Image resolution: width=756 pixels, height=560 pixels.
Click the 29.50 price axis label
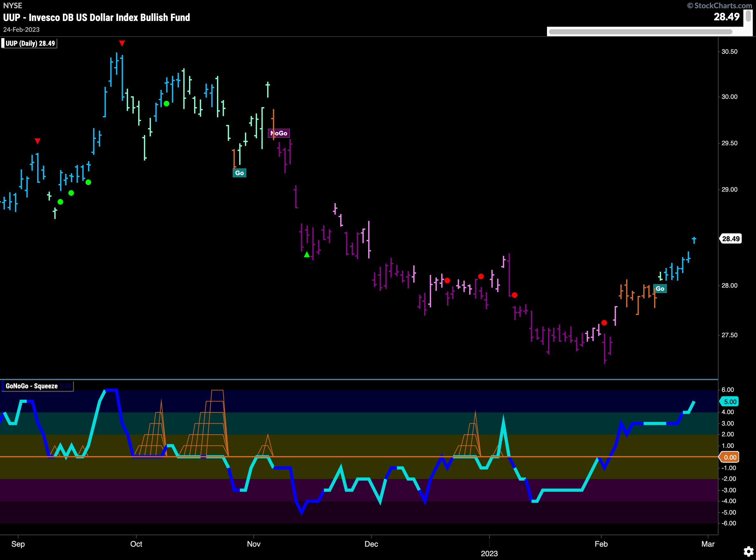coord(729,143)
